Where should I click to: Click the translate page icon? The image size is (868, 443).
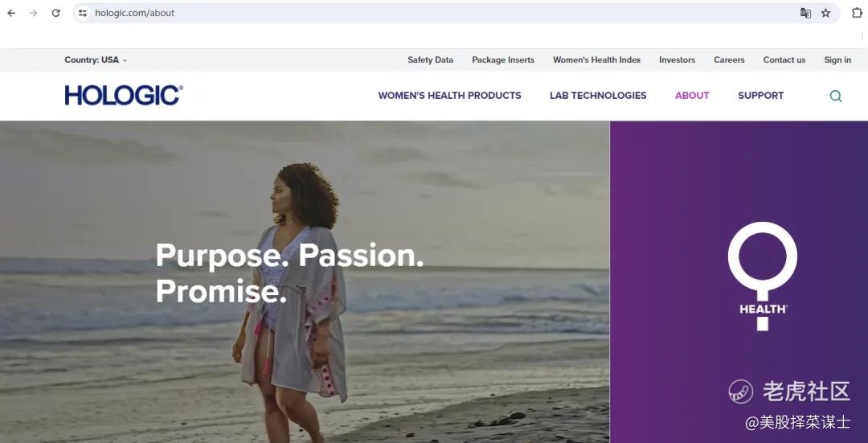[x=805, y=13]
